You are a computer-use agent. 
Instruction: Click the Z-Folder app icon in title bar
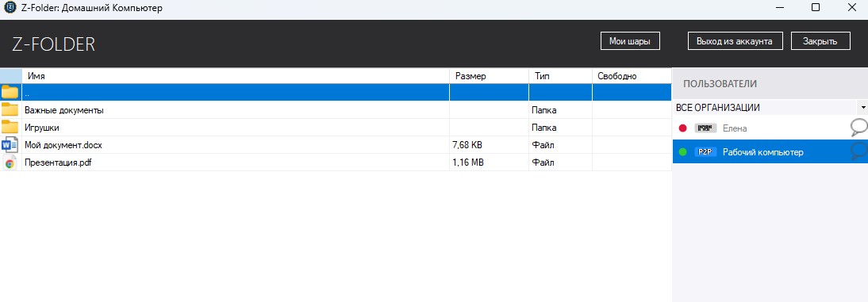pos(10,8)
